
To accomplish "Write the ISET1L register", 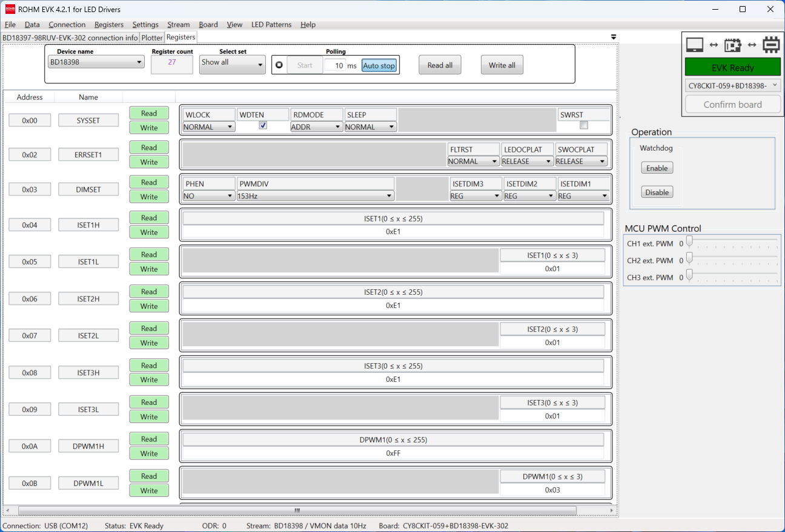I will [149, 269].
